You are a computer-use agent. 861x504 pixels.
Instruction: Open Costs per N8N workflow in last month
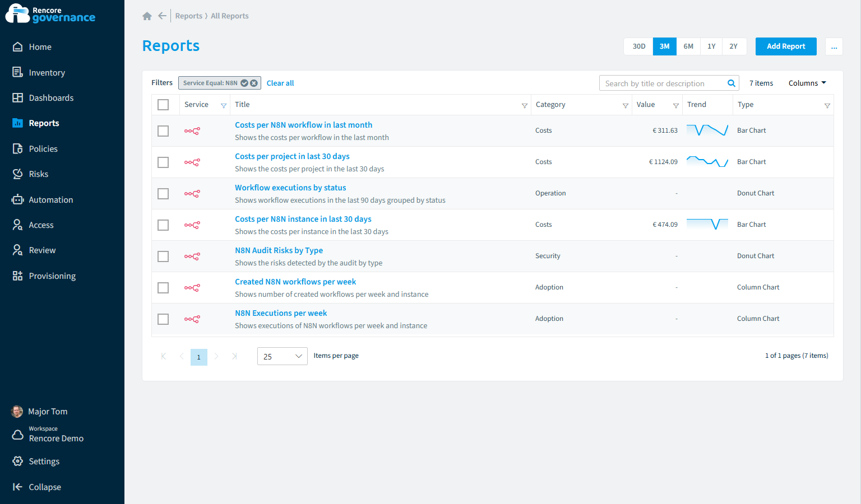303,125
